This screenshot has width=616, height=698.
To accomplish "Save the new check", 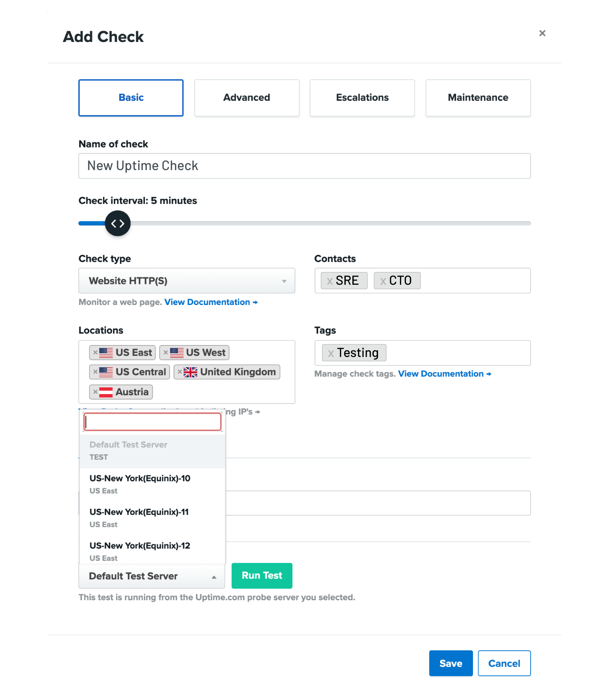I will pyautogui.click(x=450, y=663).
